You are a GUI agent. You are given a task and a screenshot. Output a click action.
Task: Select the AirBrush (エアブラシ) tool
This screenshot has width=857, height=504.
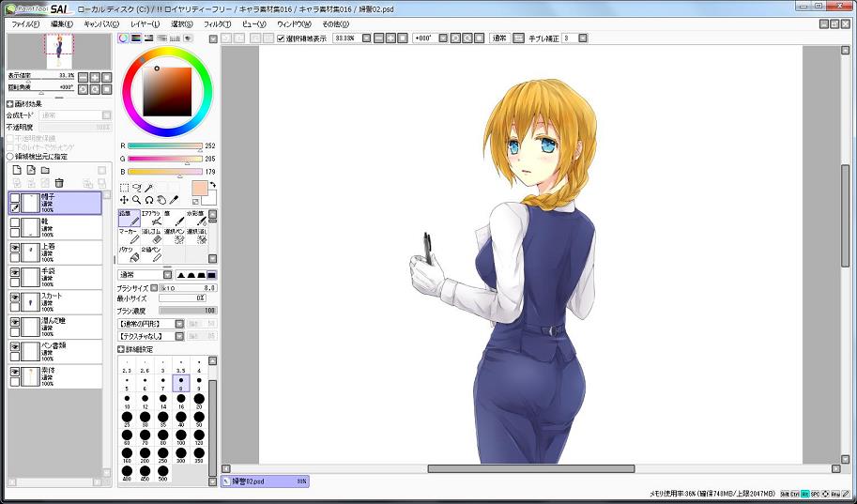151,217
